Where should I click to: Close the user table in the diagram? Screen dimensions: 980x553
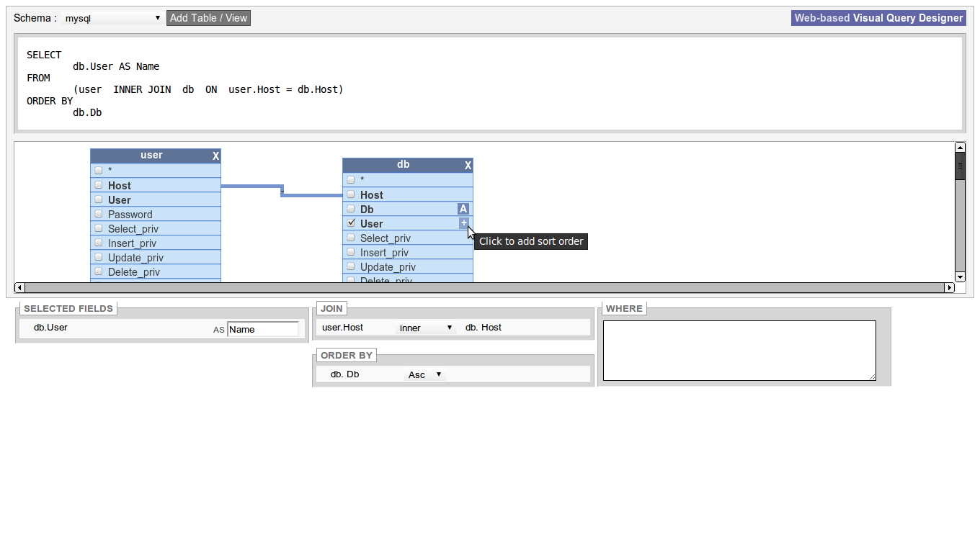(x=215, y=155)
